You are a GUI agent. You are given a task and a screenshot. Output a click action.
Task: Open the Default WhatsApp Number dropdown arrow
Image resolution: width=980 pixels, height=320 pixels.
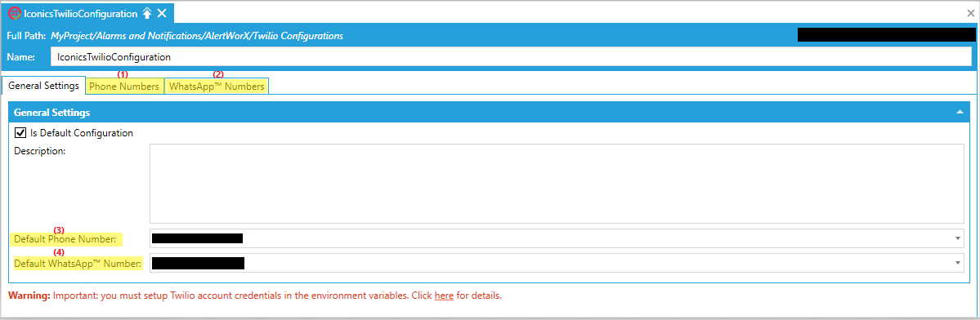pyautogui.click(x=957, y=263)
